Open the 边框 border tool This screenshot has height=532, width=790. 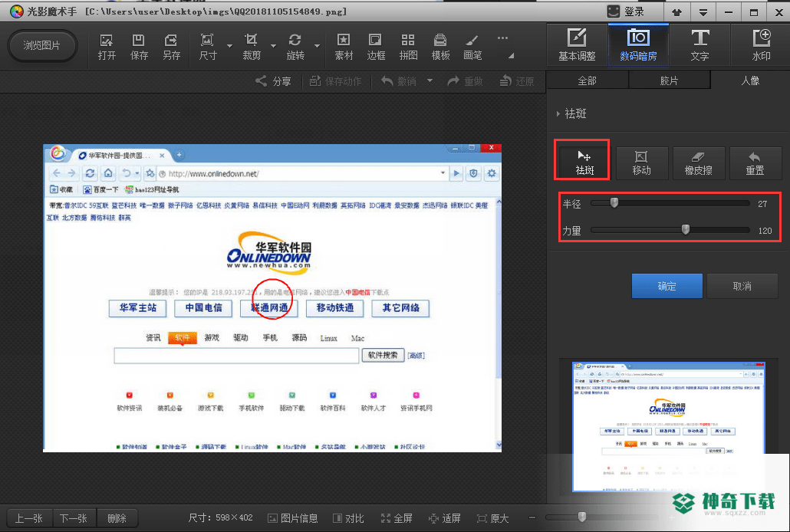(x=376, y=47)
